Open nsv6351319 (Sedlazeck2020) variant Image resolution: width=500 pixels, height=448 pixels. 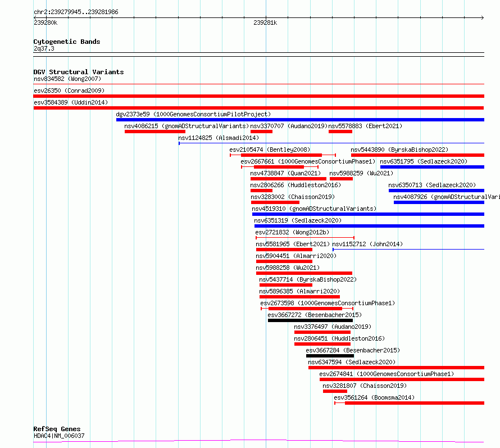(298, 220)
